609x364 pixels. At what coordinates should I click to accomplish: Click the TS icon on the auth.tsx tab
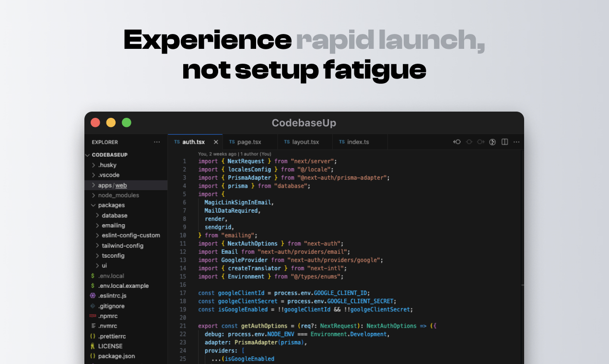pos(176,142)
